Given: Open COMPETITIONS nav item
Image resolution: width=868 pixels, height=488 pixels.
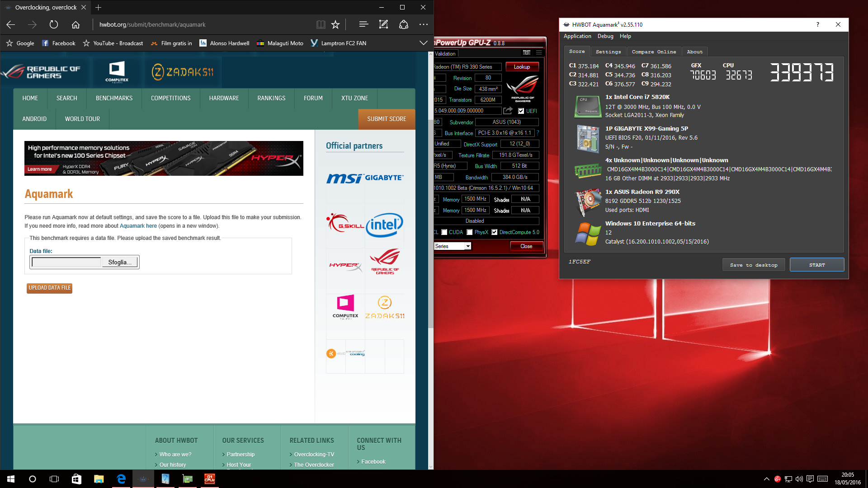Looking at the screenshot, I should (x=170, y=98).
